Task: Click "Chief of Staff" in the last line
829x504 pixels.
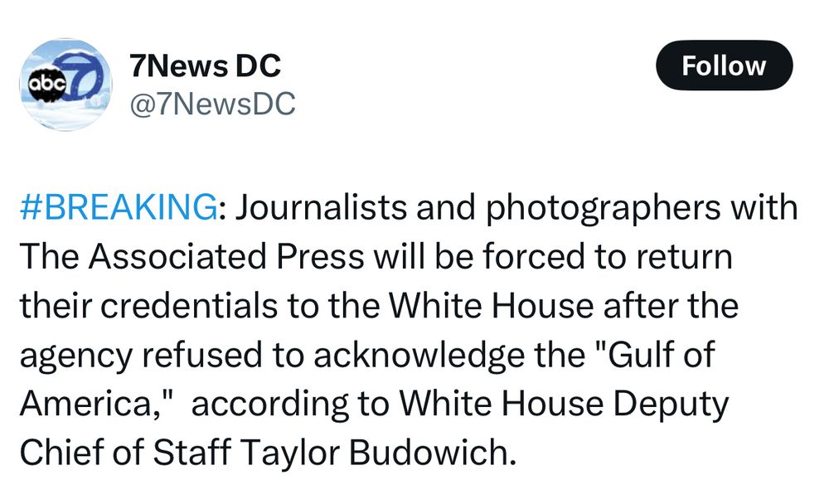Action: 125,453
